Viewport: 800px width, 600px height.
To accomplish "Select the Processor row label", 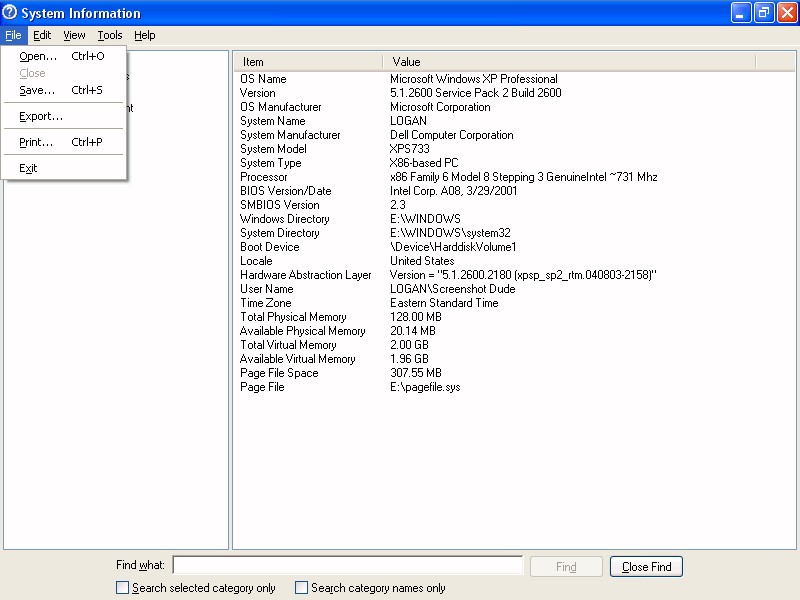I will point(264,177).
